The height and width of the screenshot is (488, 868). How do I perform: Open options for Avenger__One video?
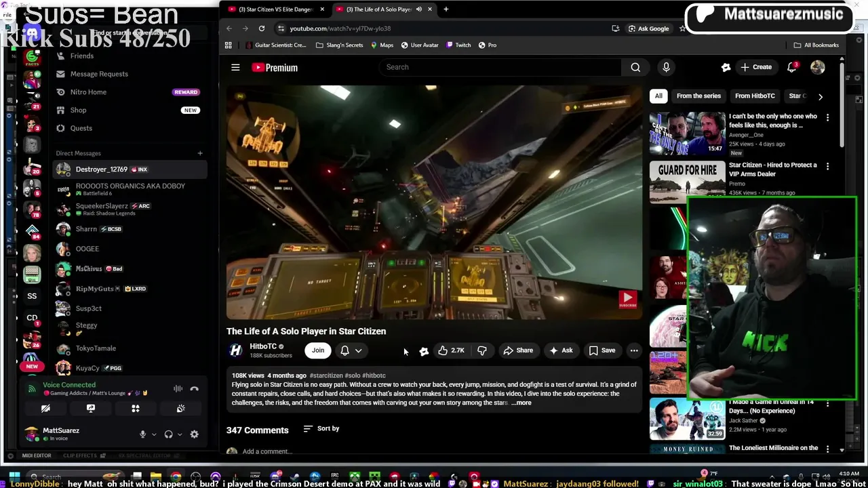point(827,117)
